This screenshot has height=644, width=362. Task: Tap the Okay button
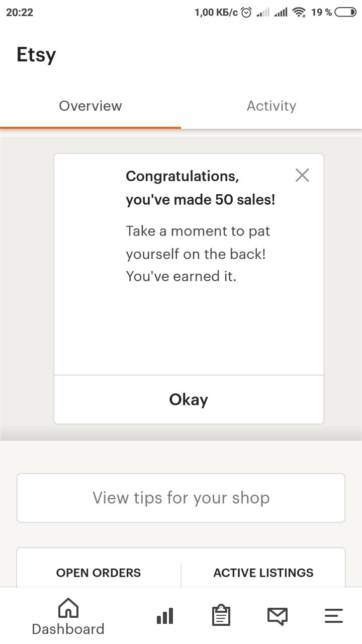[x=189, y=399]
